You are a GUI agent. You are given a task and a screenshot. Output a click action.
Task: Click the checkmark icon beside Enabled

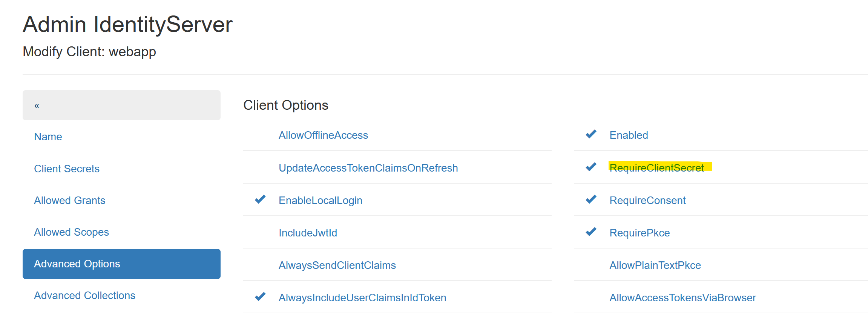591,134
